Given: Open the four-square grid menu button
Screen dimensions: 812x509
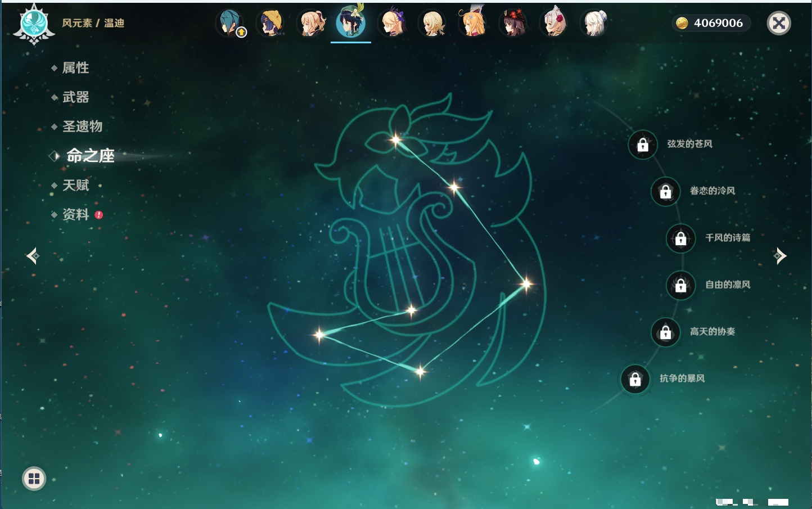Looking at the screenshot, I should click(x=34, y=479).
